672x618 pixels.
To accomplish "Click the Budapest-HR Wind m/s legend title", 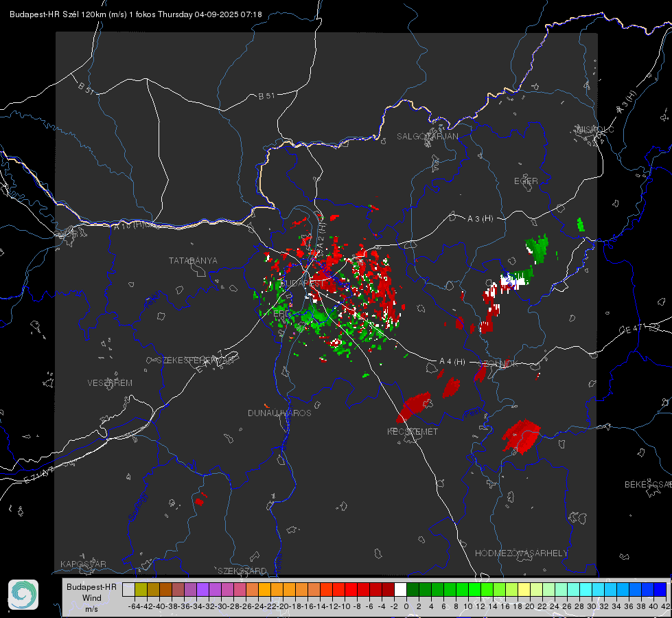I will (x=92, y=598).
